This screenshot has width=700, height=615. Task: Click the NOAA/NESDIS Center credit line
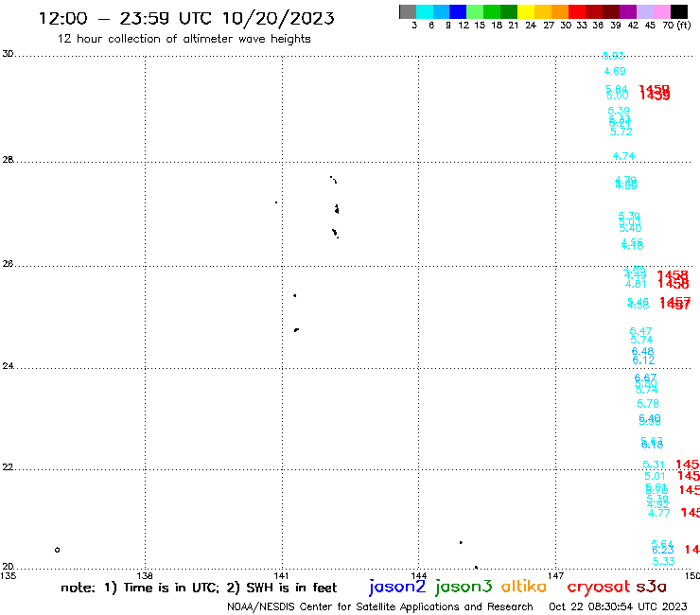click(380, 606)
